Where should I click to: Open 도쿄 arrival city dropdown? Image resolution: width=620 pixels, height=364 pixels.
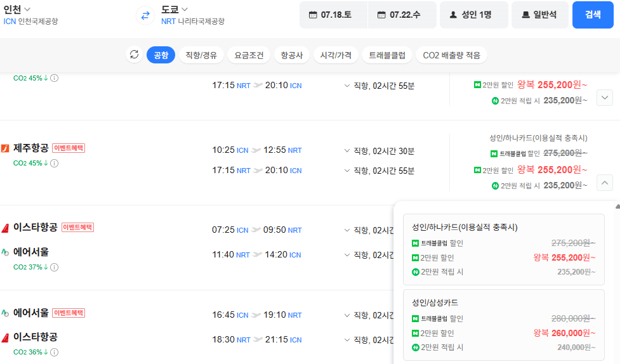175,9
